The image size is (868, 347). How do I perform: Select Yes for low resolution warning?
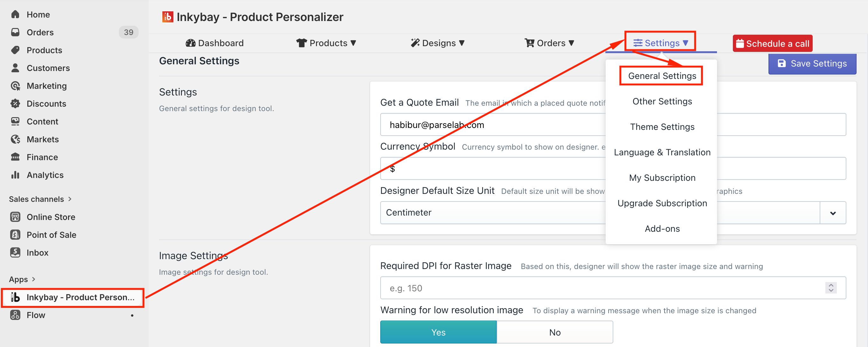[x=438, y=332]
